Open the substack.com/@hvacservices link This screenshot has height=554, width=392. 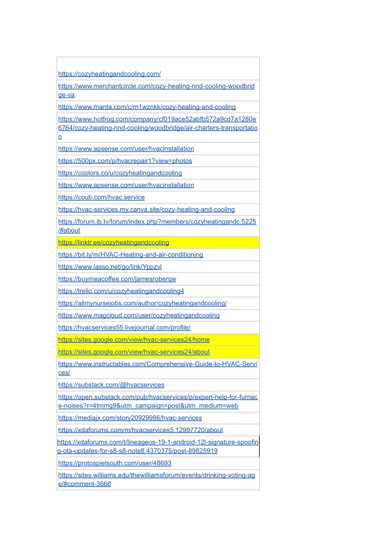tap(111, 385)
